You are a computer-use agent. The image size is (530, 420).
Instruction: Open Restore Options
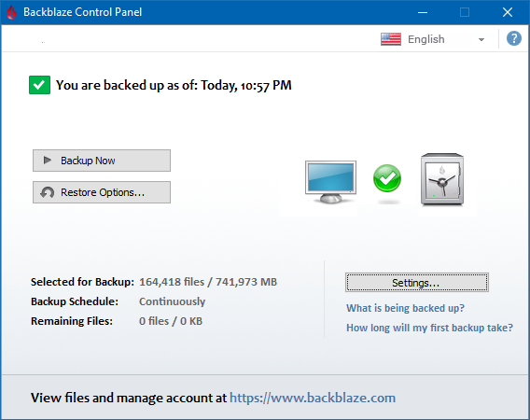102,192
